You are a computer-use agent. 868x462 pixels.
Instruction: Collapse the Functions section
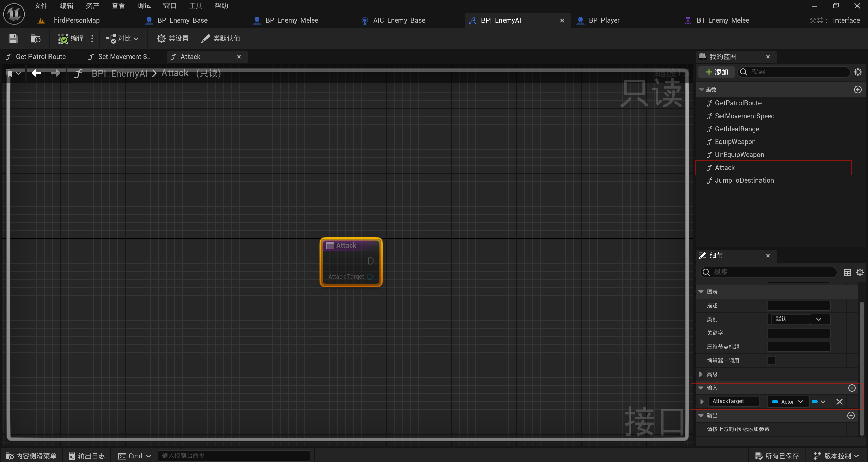point(702,90)
